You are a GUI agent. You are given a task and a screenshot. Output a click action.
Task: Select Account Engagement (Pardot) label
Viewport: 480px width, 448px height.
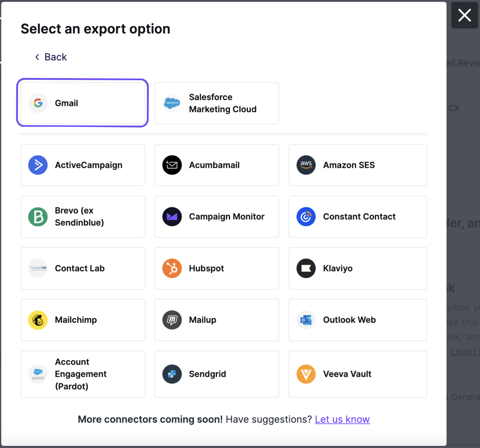(x=81, y=374)
